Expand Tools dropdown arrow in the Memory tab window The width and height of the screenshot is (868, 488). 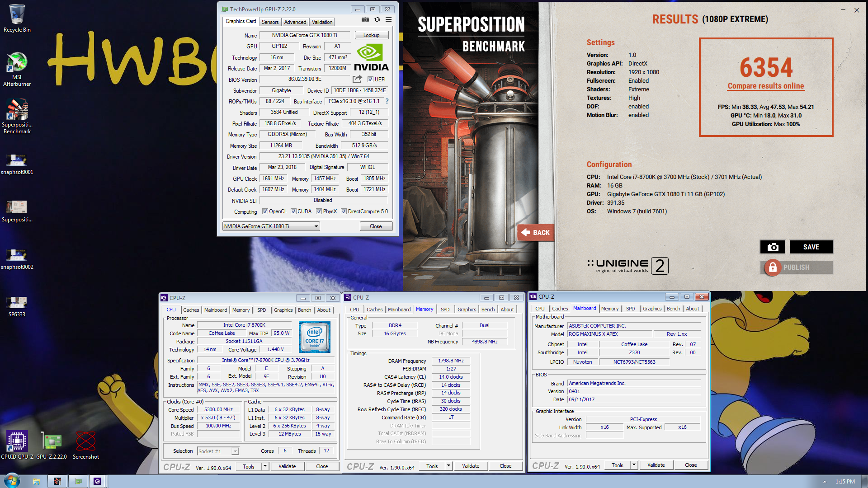coord(449,466)
